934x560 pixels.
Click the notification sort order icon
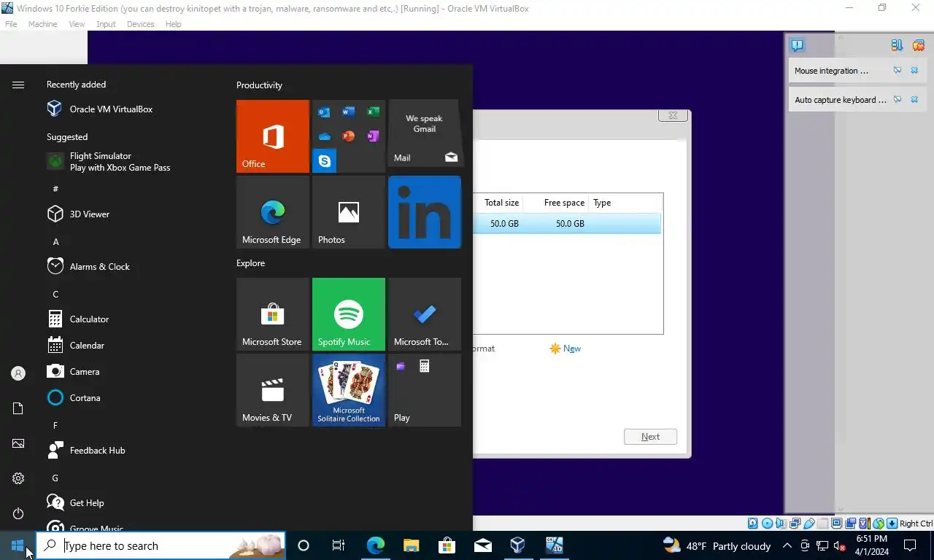point(897,45)
